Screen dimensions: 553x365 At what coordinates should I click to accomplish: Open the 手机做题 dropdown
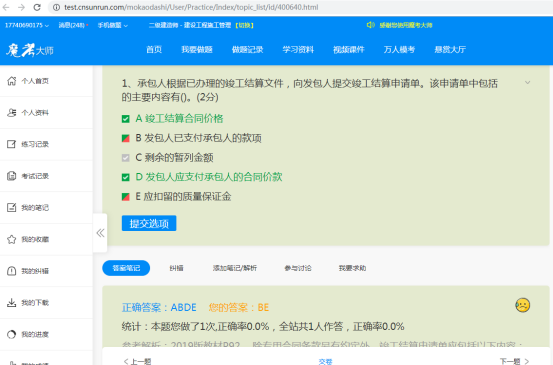[113, 25]
